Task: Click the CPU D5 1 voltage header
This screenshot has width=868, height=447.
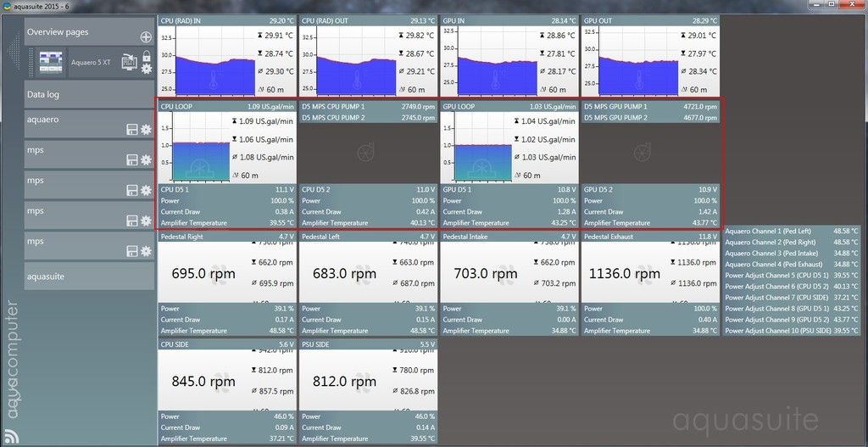Action: [227, 189]
